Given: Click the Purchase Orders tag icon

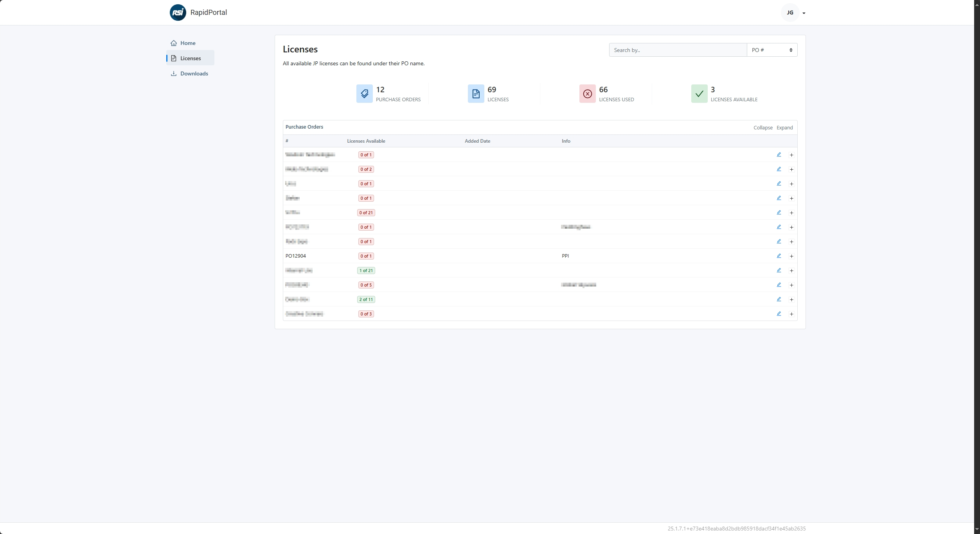Looking at the screenshot, I should pyautogui.click(x=364, y=94).
